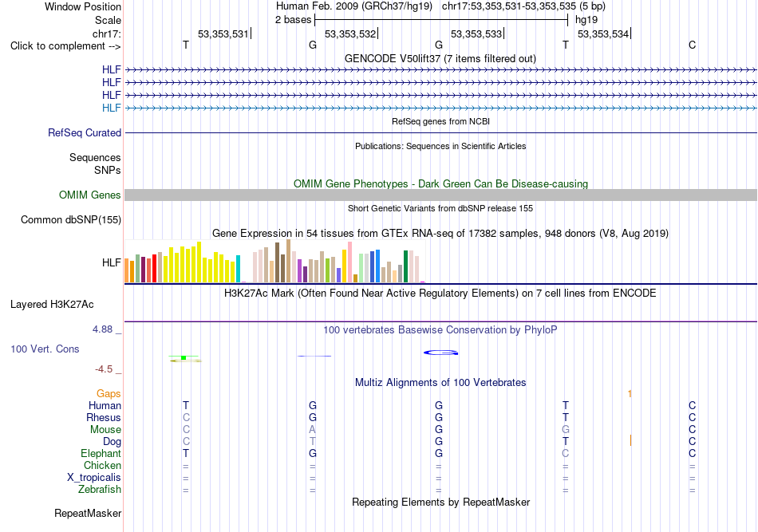Click the RepeatMasker track label
The height and width of the screenshot is (532, 758).
[x=88, y=513]
